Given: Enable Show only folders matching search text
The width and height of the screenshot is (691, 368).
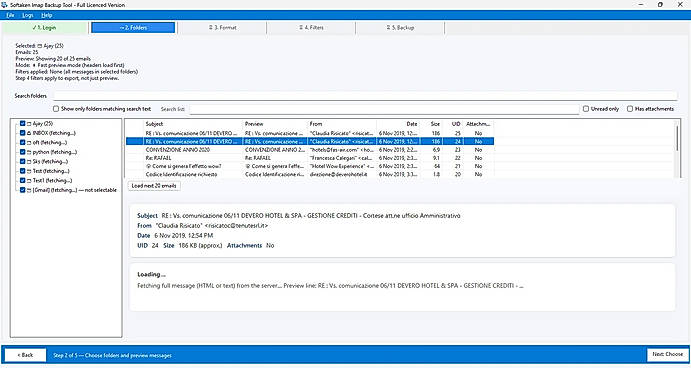Looking at the screenshot, I should point(56,109).
